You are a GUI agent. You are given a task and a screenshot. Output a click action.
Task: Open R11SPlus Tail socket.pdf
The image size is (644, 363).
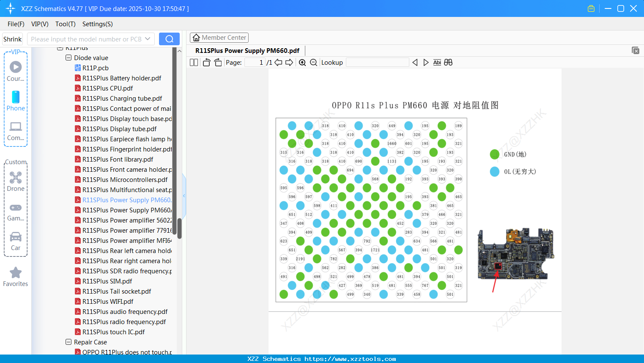click(117, 291)
